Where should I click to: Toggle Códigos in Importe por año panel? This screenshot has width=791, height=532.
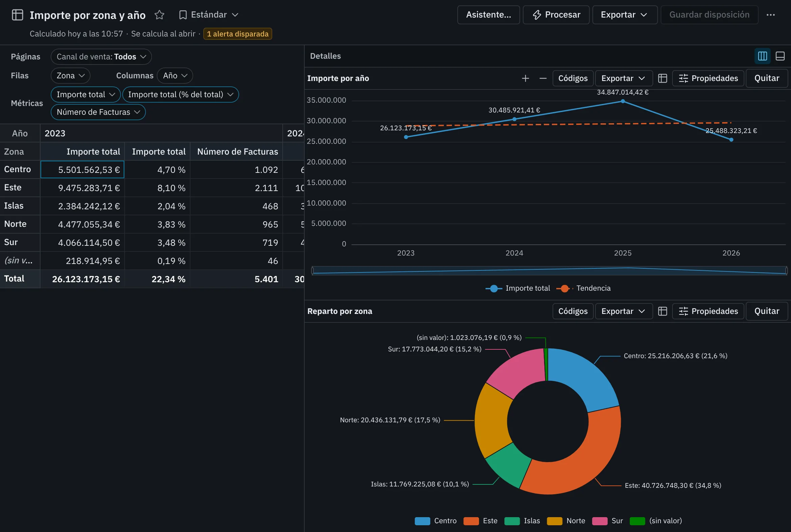pos(573,78)
